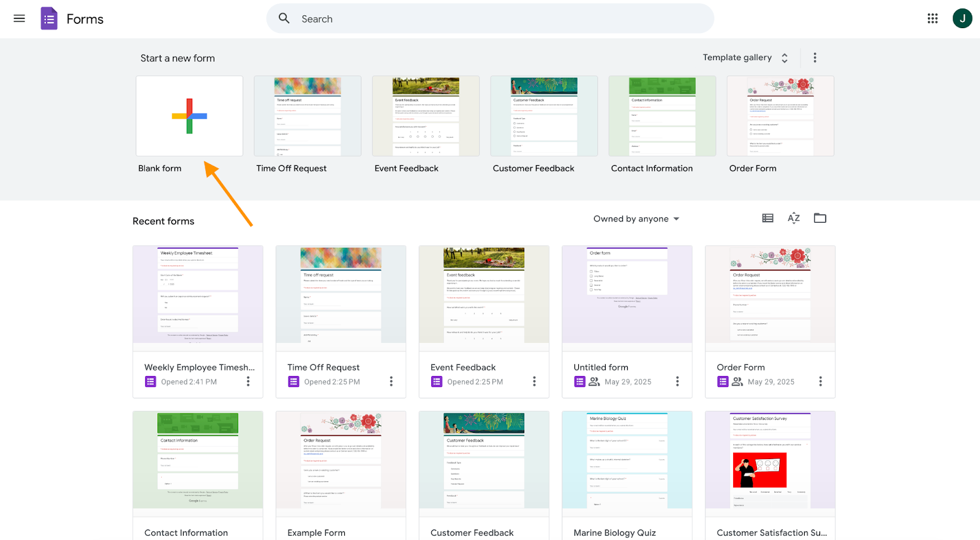Expand the Template gallery

click(x=745, y=58)
